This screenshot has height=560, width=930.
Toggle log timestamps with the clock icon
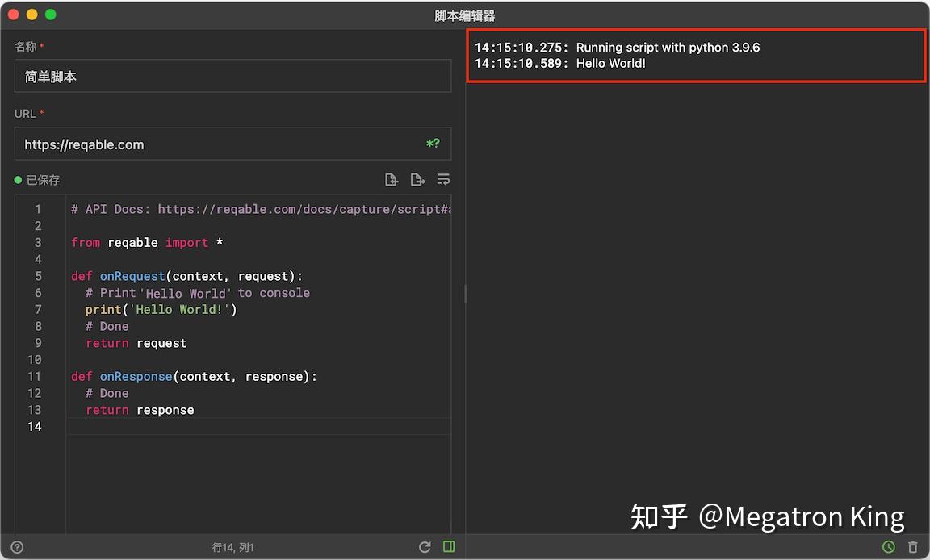pyautogui.click(x=889, y=547)
